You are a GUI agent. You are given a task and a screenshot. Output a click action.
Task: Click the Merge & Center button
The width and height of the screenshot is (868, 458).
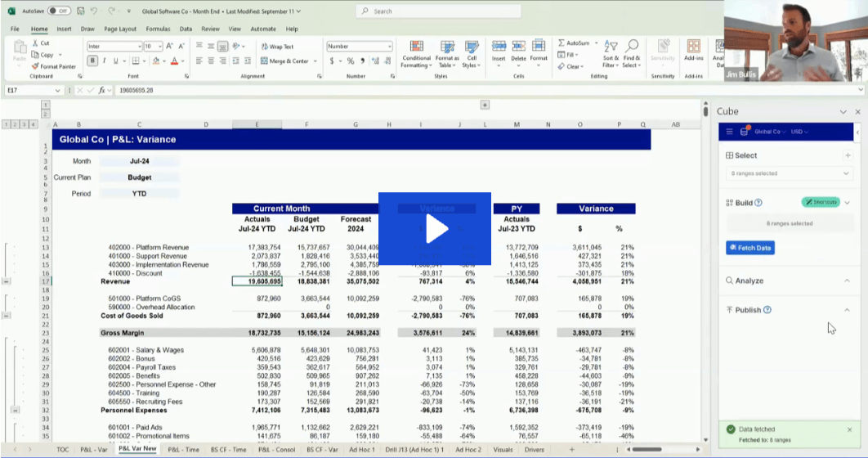[x=284, y=61]
